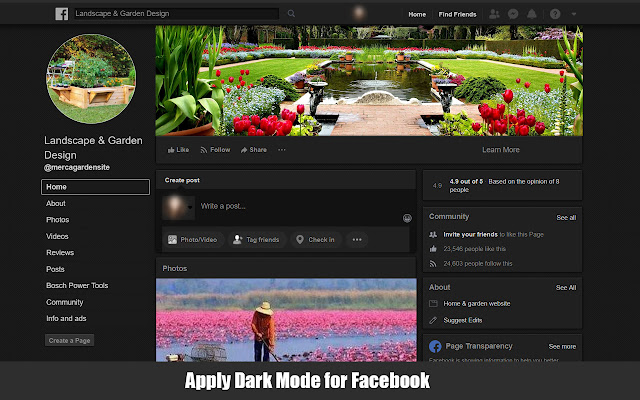Open the account dropdown arrow in top bar
Screen dimensions: 640x400
[573, 14]
